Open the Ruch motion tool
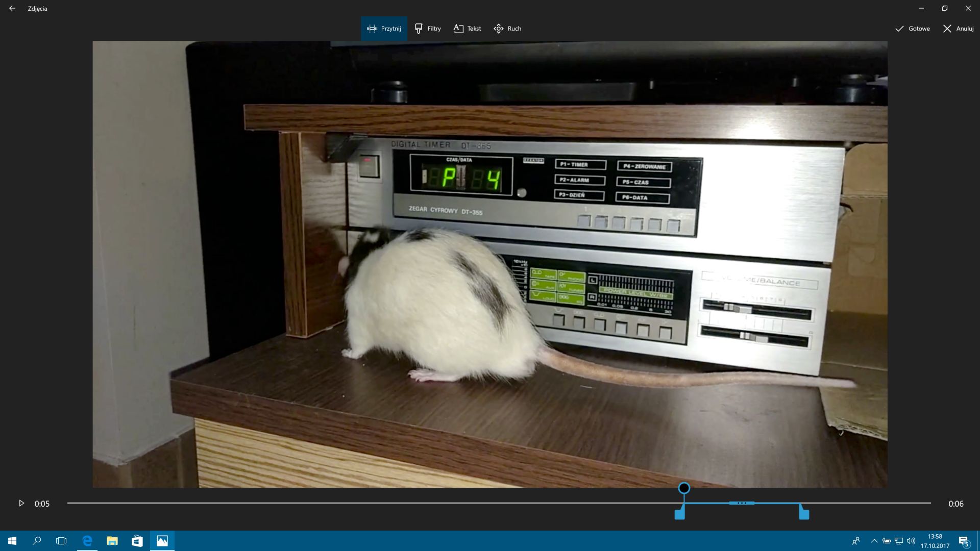 pyautogui.click(x=507, y=29)
